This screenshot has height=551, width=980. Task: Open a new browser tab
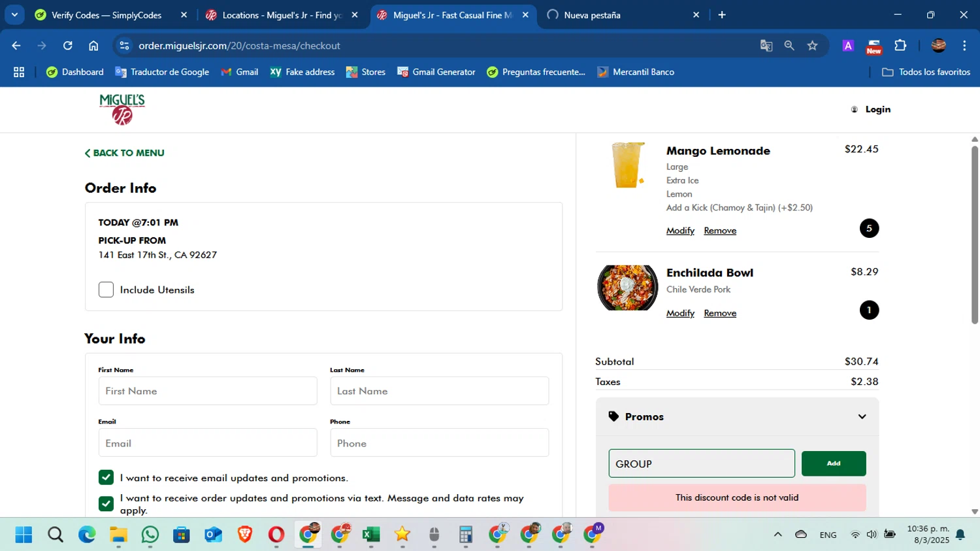[722, 15]
